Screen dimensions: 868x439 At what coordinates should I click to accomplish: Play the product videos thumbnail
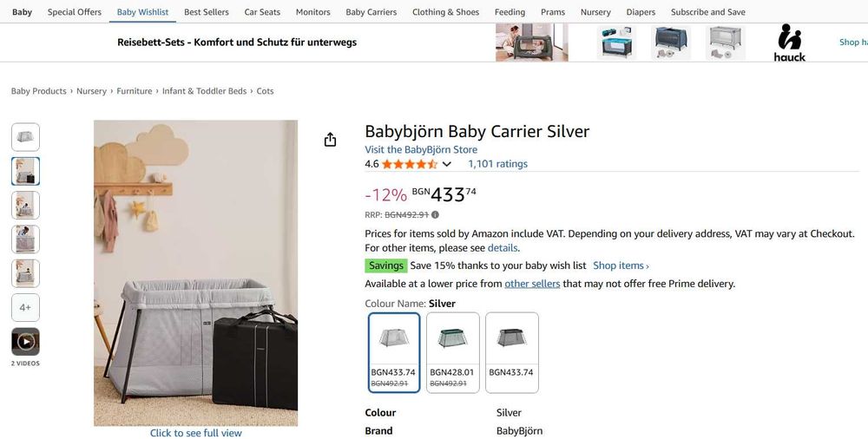[25, 341]
